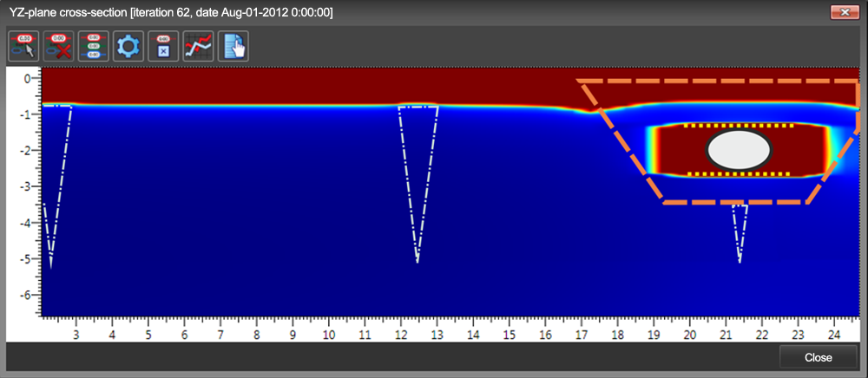Open the stacked contour labels tool
This screenshot has height=378, width=868.
94,47
